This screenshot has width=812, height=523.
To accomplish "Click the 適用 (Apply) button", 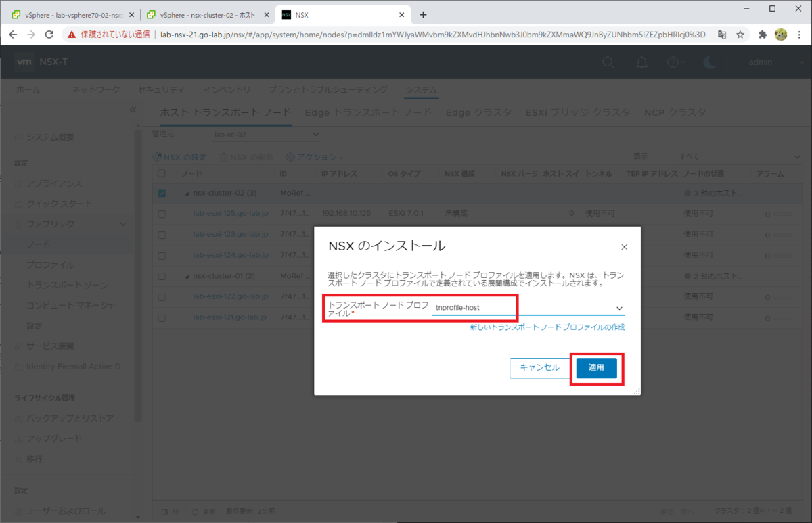I will pyautogui.click(x=596, y=367).
